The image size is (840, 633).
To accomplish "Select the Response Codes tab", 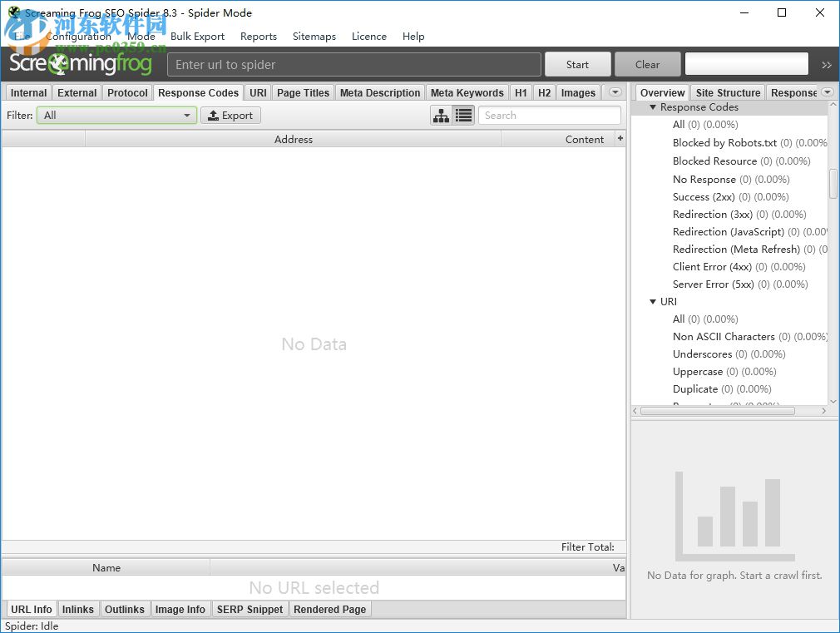I will pos(198,92).
